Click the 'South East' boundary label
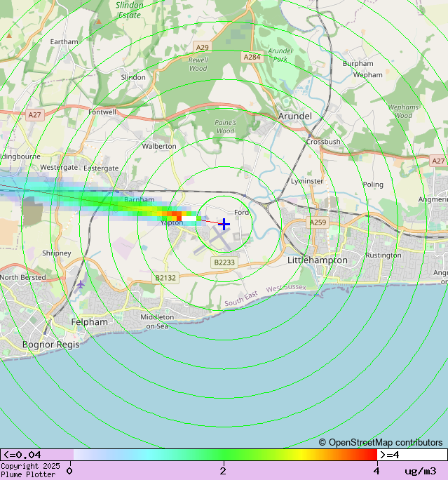 tap(241, 299)
